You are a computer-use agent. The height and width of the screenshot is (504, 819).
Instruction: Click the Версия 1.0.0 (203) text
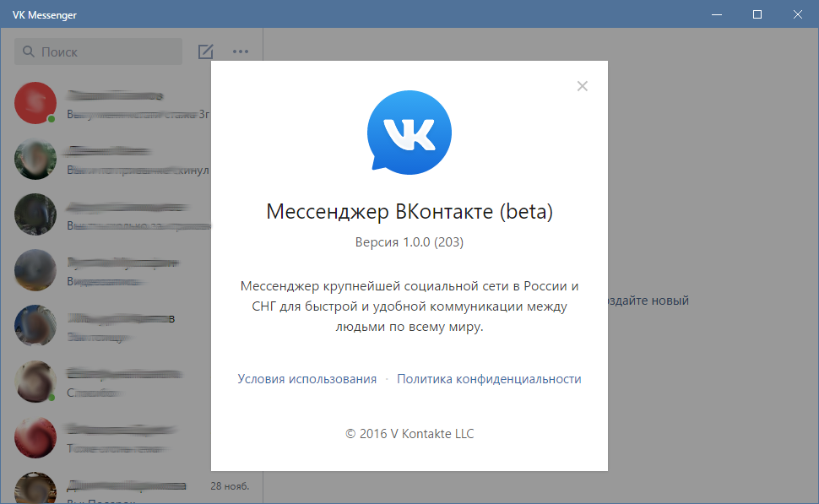[x=409, y=242]
